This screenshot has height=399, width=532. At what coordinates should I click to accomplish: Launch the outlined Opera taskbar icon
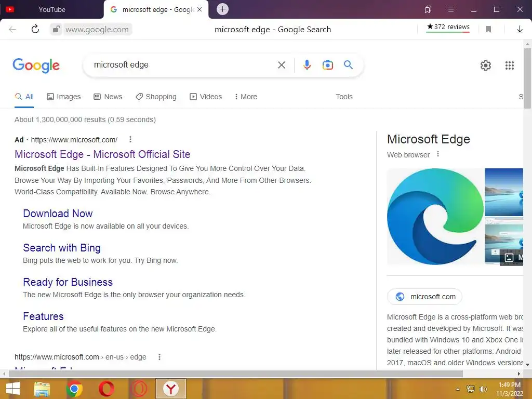point(139,389)
